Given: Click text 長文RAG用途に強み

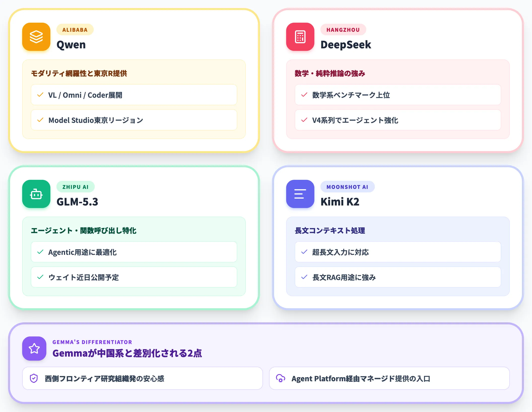Looking at the screenshot, I should tap(344, 278).
